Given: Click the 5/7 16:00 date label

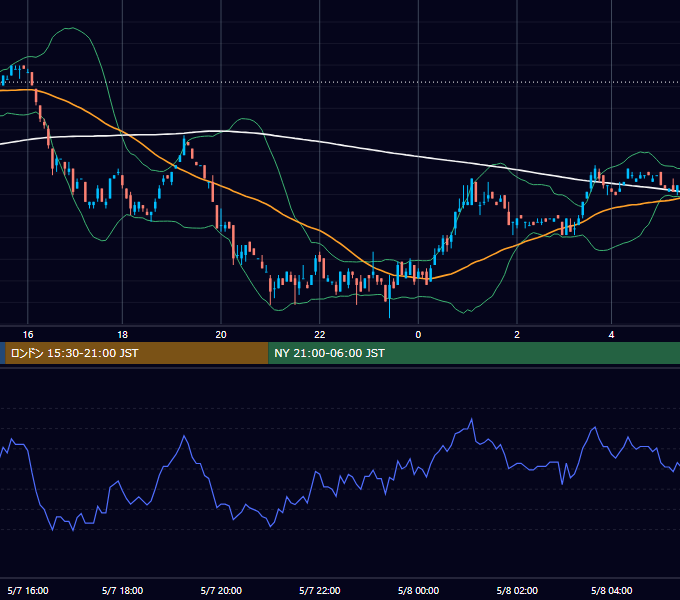Looking at the screenshot, I should (28, 590).
